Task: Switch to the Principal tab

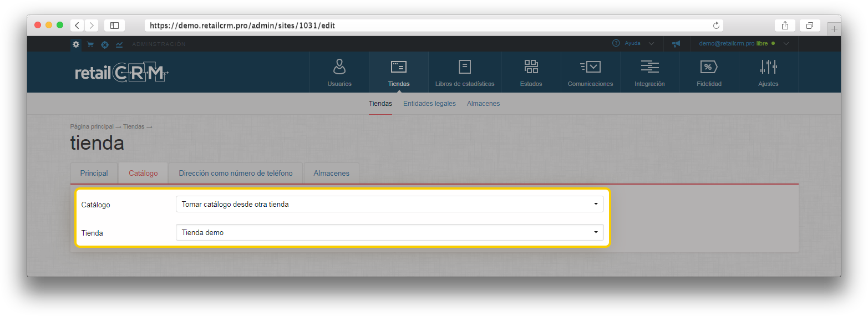Action: [x=94, y=173]
